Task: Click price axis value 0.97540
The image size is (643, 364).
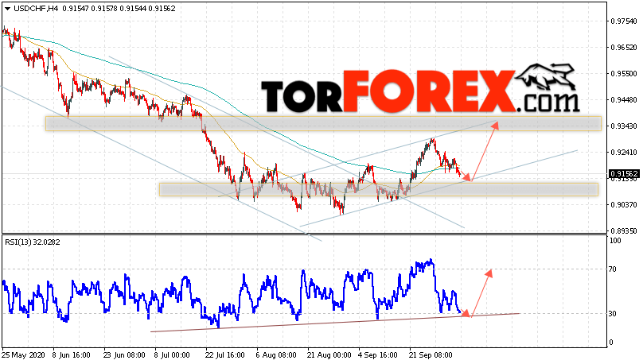Action: pyautogui.click(x=623, y=21)
